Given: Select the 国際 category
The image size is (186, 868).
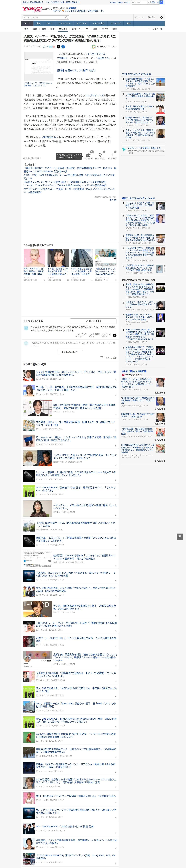Looking at the screenshot, I should pos(44,29).
